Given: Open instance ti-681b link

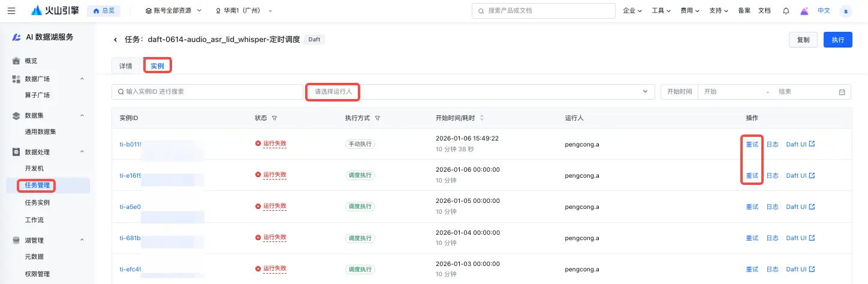Looking at the screenshot, I should pos(130,238).
